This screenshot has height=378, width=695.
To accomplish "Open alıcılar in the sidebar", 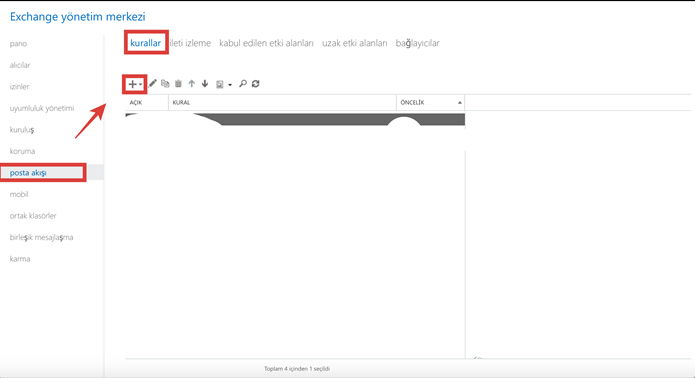I will [x=20, y=65].
